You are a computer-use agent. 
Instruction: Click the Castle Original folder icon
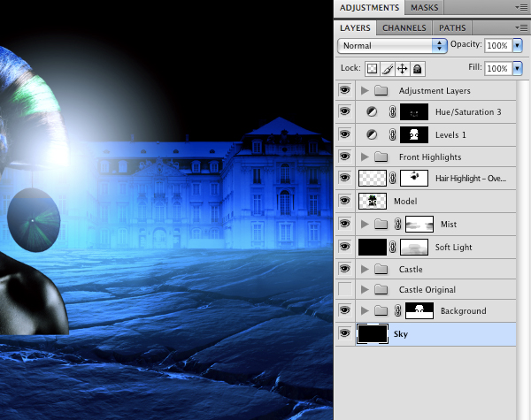pos(381,290)
